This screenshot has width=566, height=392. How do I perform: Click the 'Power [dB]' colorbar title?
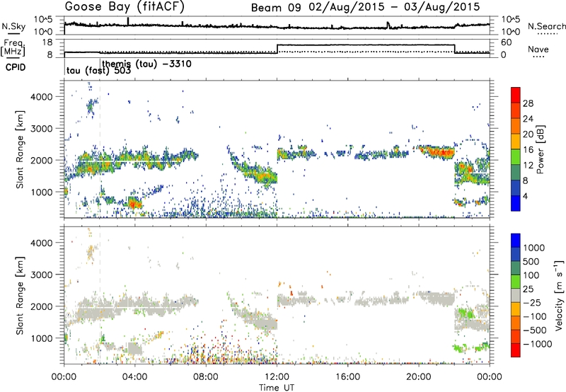coord(541,149)
